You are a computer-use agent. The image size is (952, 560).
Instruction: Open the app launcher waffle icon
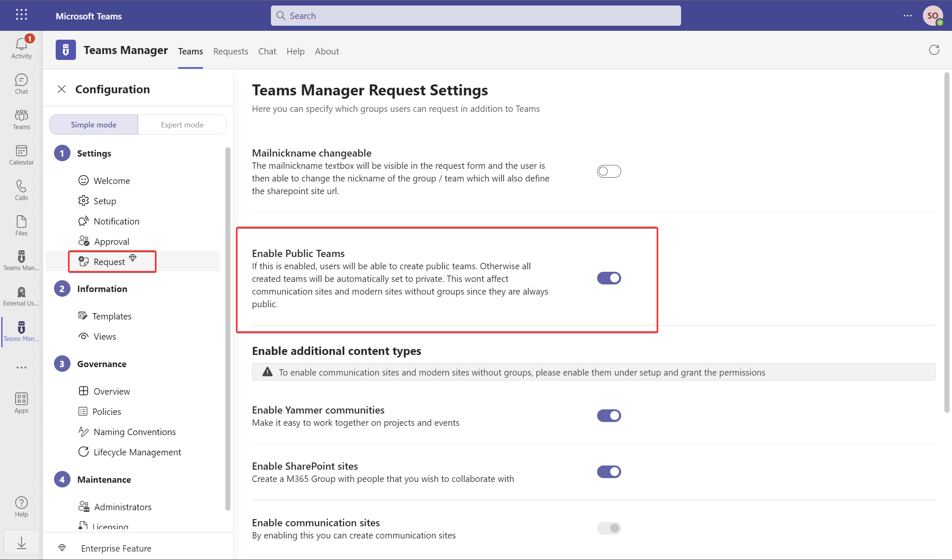pos(22,15)
